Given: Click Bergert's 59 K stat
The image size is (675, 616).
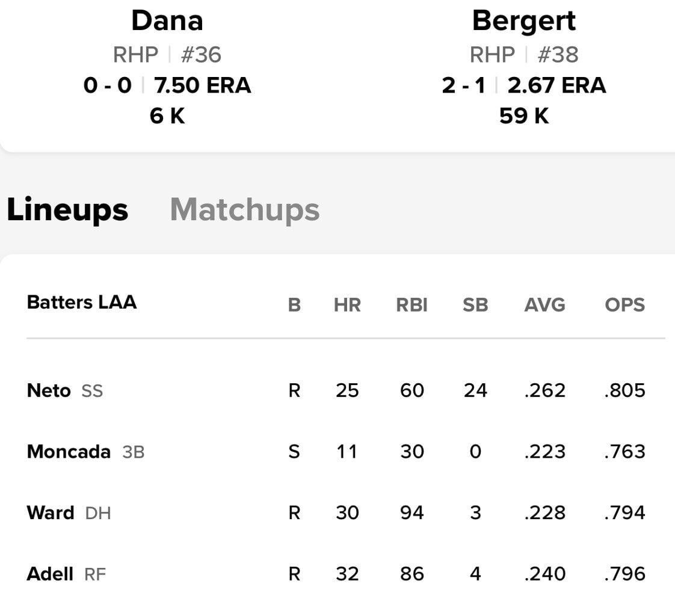Looking at the screenshot, I should (x=524, y=116).
